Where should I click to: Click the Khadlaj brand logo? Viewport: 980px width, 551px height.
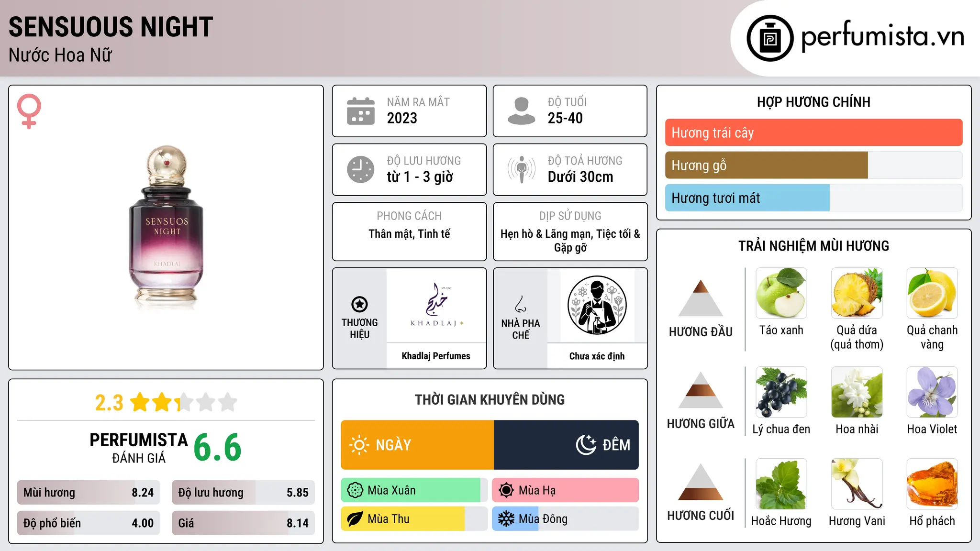click(x=436, y=305)
